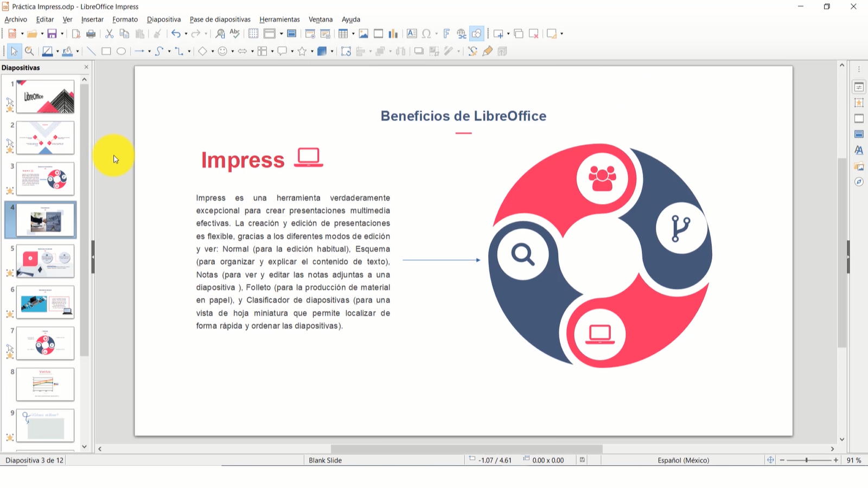Viewport: 868px width, 488px height.
Task: Click the Undo arrow icon
Action: pyautogui.click(x=176, y=34)
